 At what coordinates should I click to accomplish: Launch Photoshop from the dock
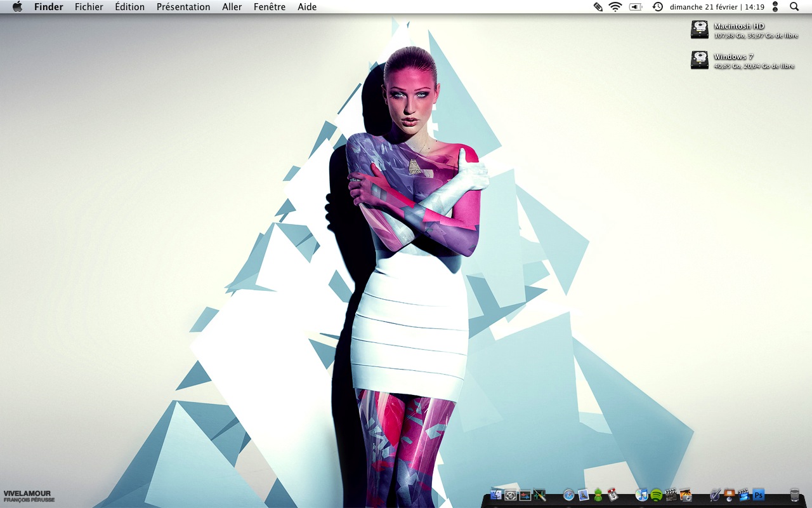[x=758, y=495]
